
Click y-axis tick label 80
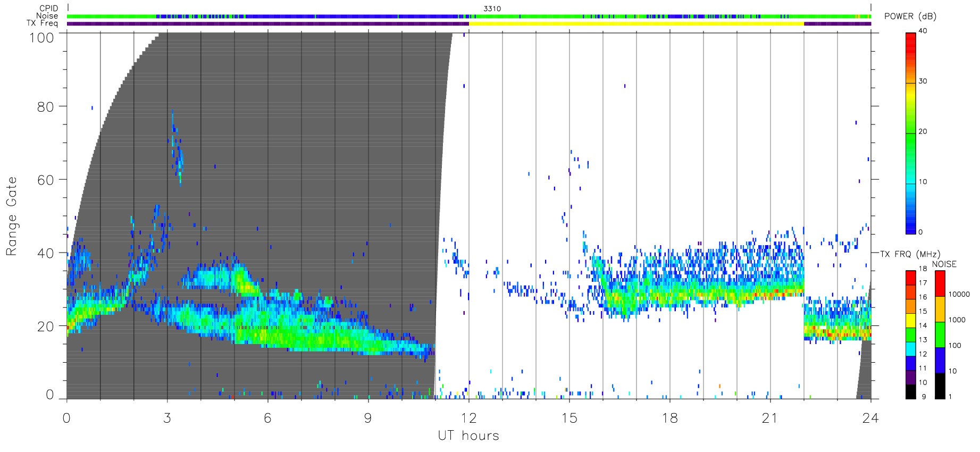(45, 107)
